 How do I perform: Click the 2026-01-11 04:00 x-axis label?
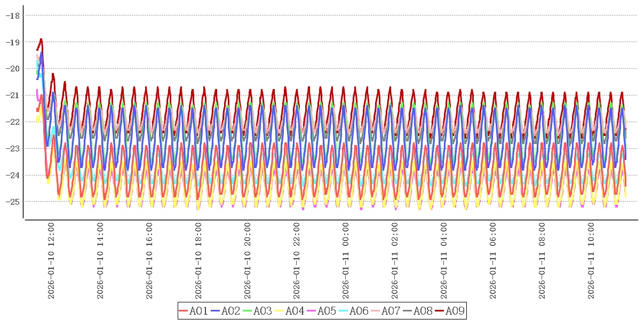pyautogui.click(x=444, y=261)
